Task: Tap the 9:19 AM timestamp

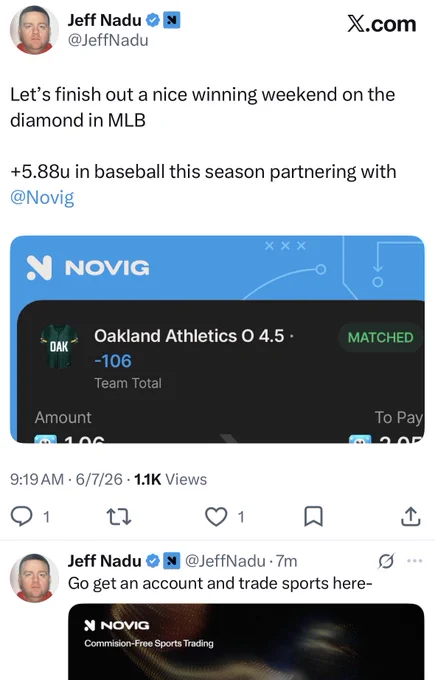Action: [x=37, y=479]
